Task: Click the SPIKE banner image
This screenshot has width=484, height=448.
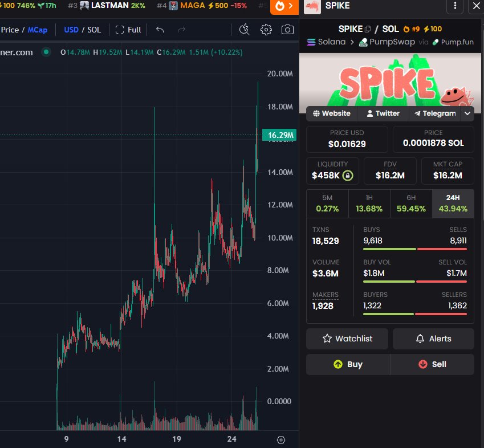Action: pos(390,80)
